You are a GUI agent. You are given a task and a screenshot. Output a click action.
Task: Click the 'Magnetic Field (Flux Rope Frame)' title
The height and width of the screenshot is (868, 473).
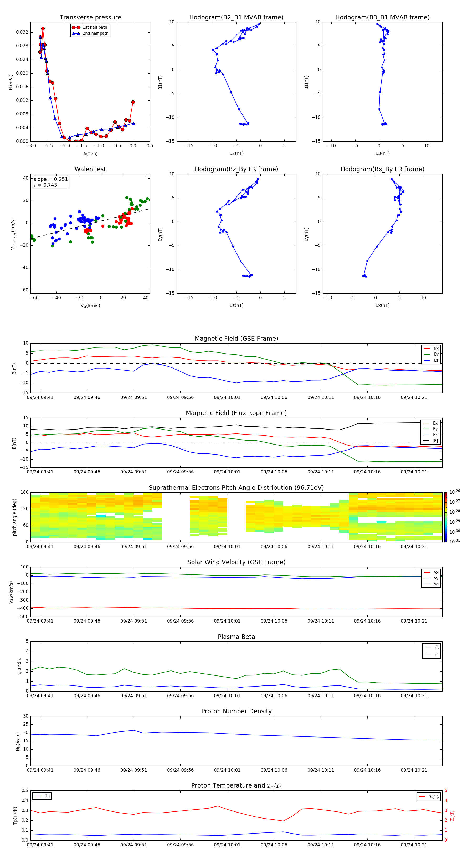(x=236, y=413)
